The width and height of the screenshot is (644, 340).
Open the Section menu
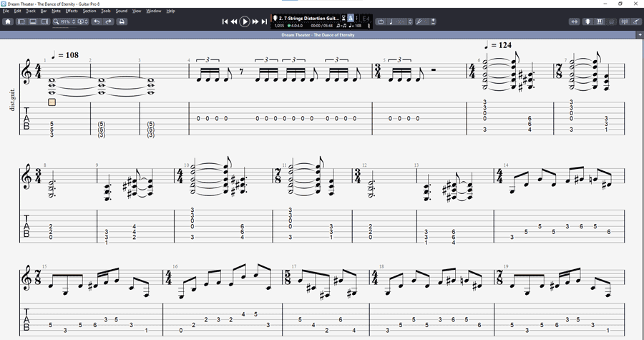tap(89, 11)
